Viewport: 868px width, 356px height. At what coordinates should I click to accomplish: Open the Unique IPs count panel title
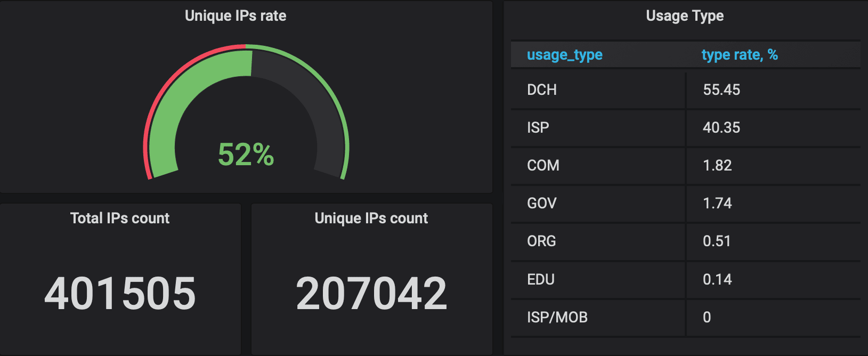(371, 219)
